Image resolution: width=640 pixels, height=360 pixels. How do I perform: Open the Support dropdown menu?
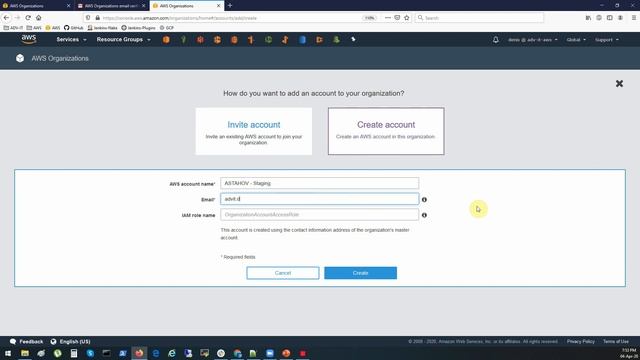point(607,40)
